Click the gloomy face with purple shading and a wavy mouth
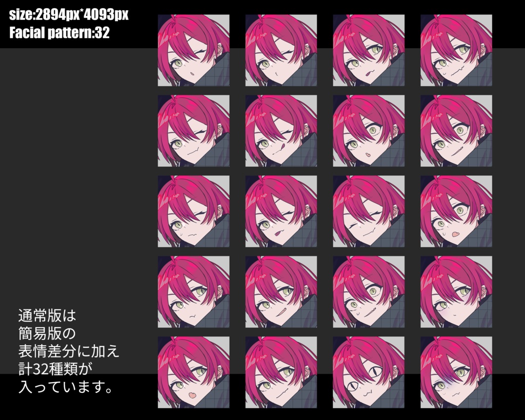 (456, 372)
